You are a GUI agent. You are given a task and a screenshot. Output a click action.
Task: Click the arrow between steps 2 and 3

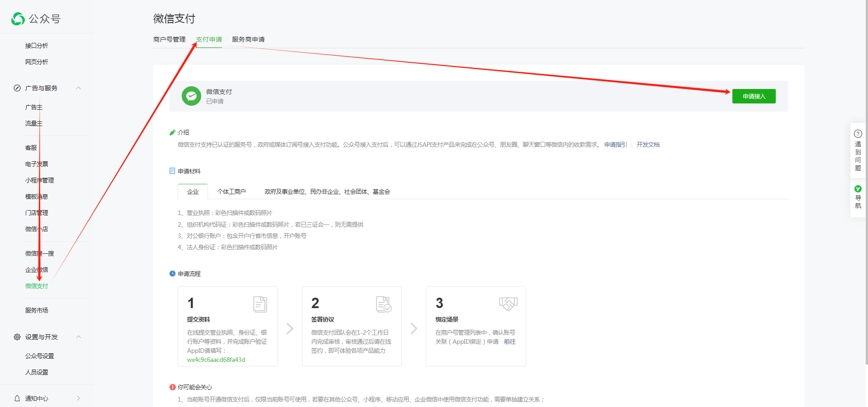coord(414,328)
